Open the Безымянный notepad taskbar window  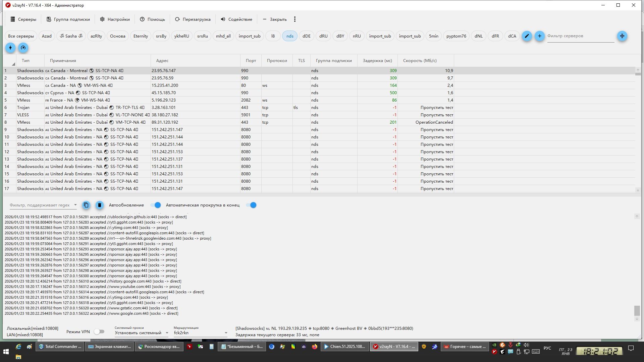click(242, 347)
